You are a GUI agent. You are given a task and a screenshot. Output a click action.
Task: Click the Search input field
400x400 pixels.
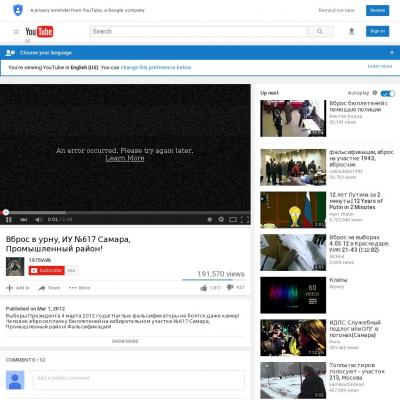pos(199,31)
